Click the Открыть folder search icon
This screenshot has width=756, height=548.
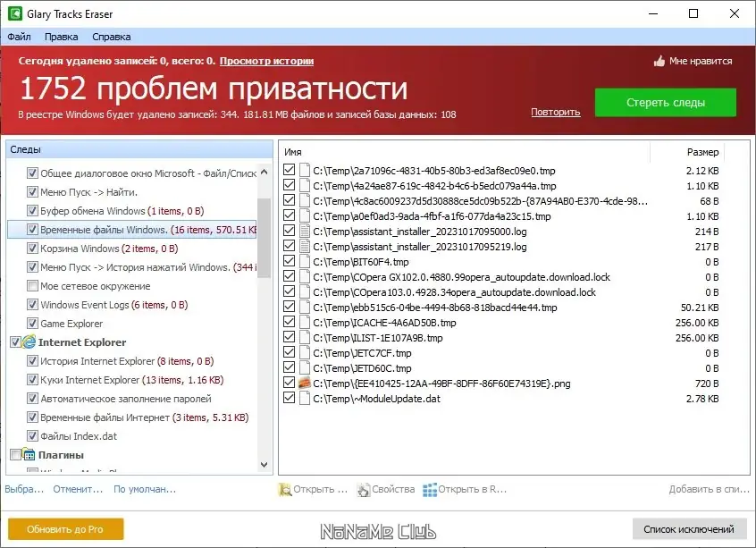(285, 490)
